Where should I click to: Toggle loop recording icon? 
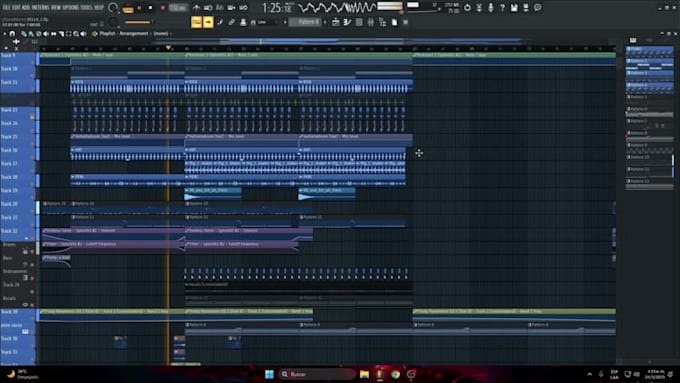243,8
